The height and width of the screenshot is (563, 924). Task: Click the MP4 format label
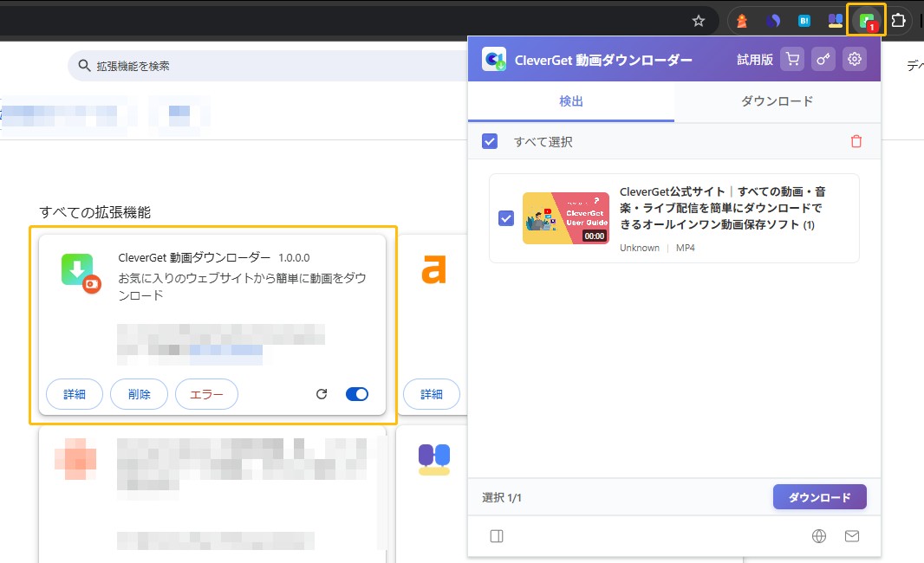click(x=686, y=248)
